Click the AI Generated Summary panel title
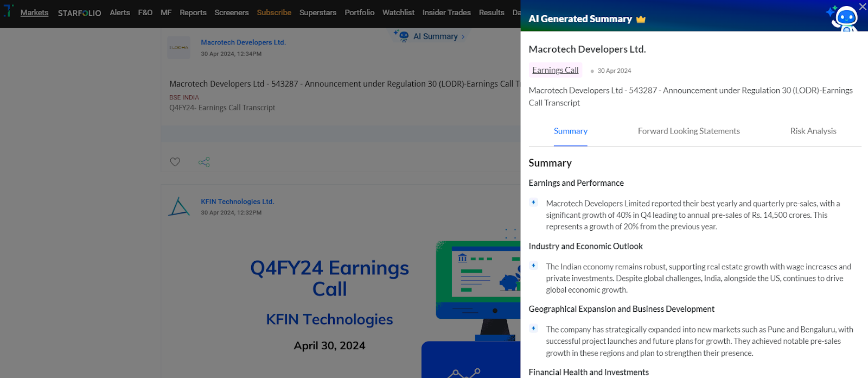This screenshot has width=868, height=378. tap(580, 19)
